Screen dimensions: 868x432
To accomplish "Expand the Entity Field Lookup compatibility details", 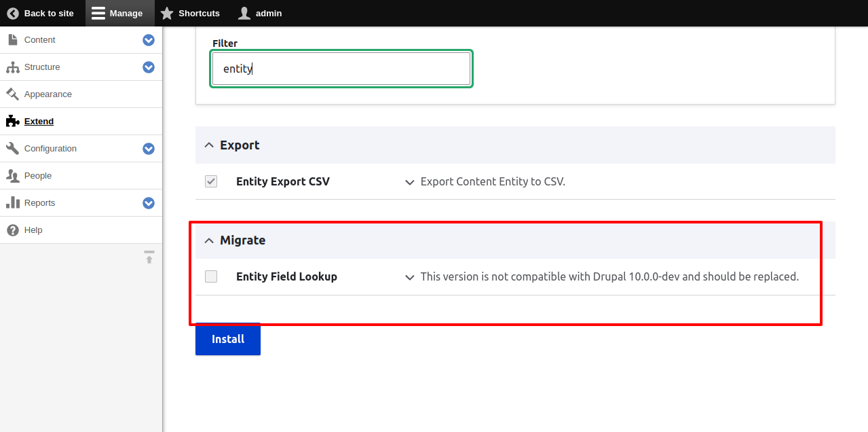I will point(409,277).
